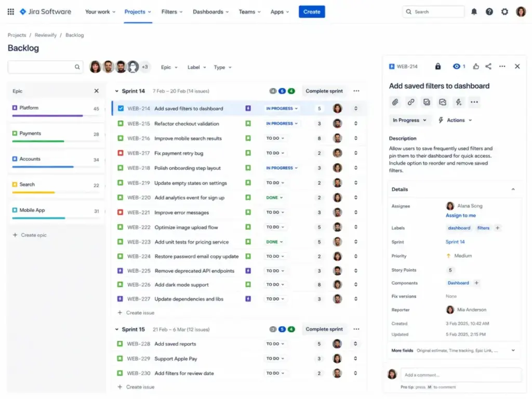The image size is (532, 399).
Task: Open the settings gear icon
Action: [x=505, y=11]
